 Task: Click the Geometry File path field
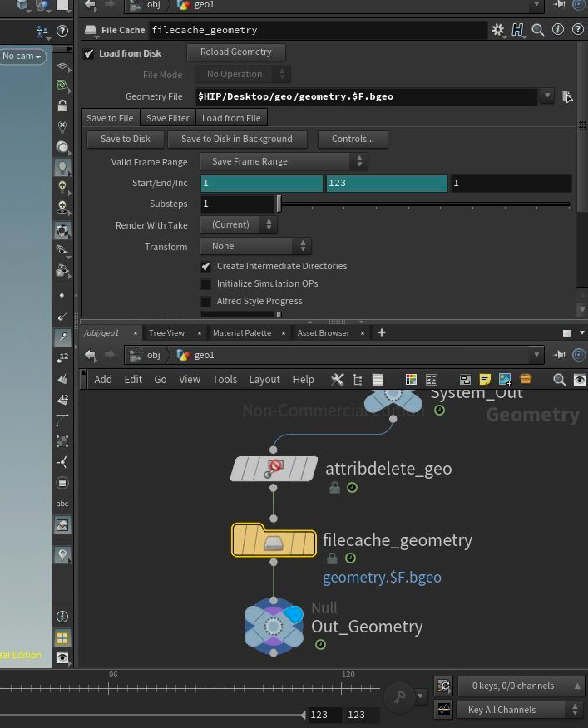tap(366, 96)
